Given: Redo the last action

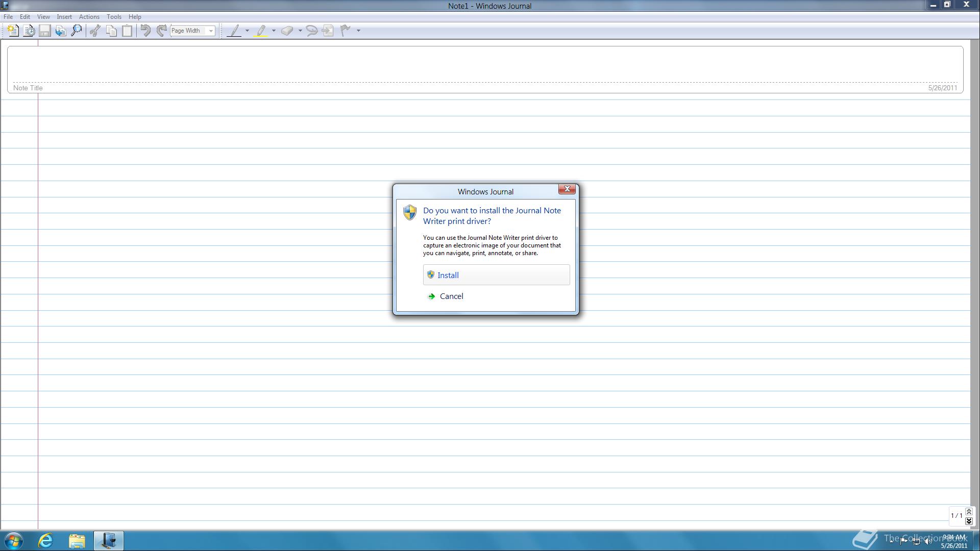Looking at the screenshot, I should 161,31.
